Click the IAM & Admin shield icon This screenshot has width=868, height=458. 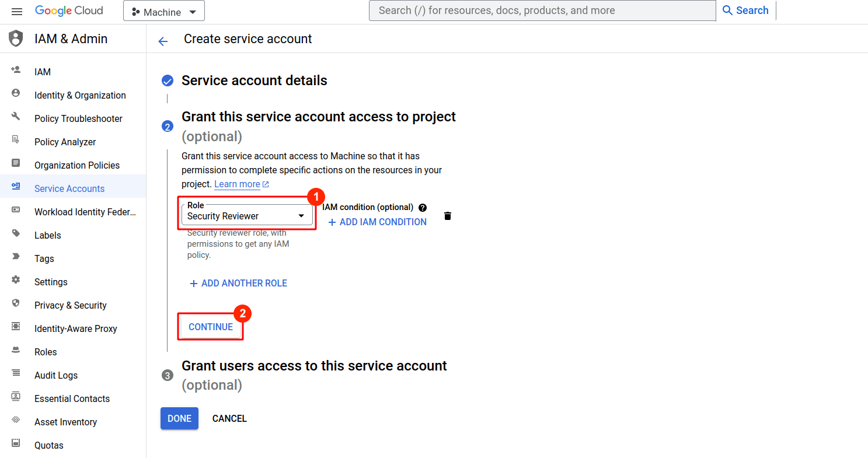pos(16,39)
